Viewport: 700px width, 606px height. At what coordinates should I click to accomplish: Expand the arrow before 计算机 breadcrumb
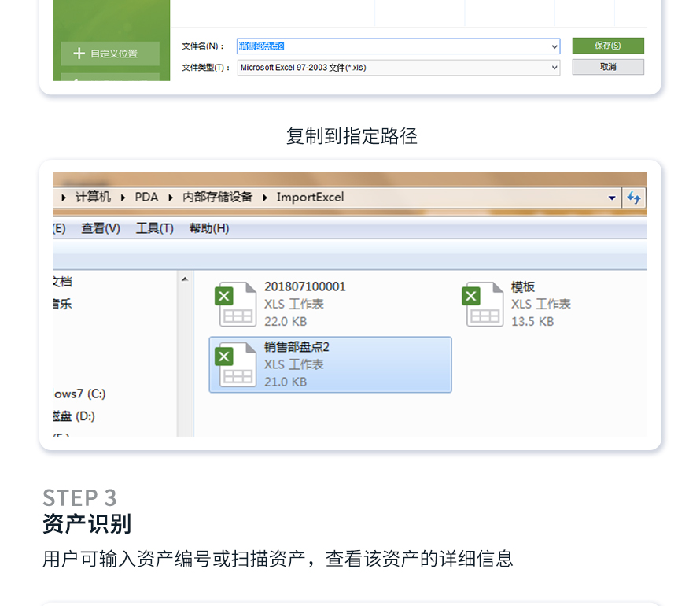(x=64, y=198)
